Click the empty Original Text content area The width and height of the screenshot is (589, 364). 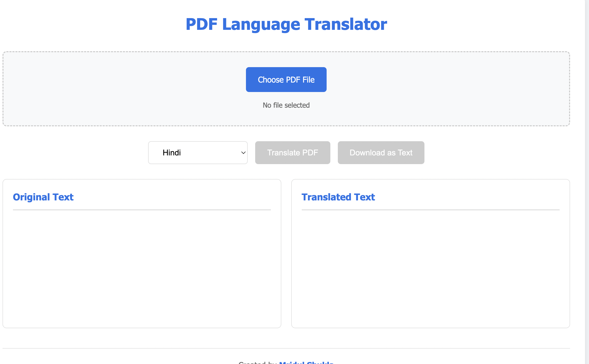point(142,266)
